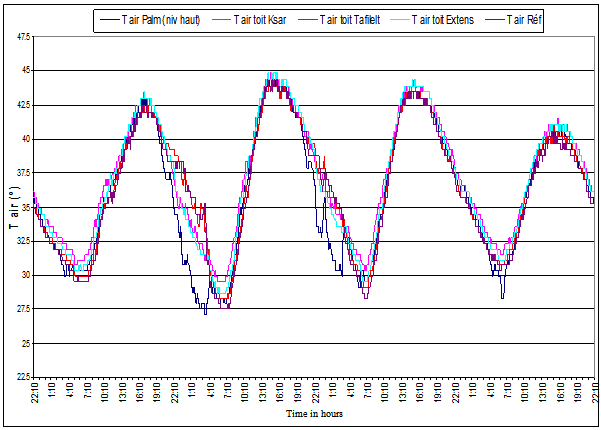
Task: Select the 40 tick label on the temperature axis
Action: (26, 139)
